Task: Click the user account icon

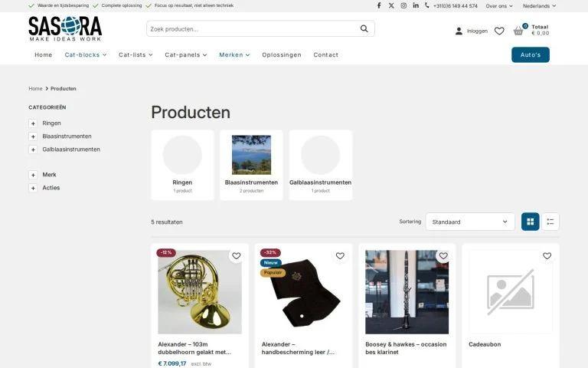Action: pos(459,31)
